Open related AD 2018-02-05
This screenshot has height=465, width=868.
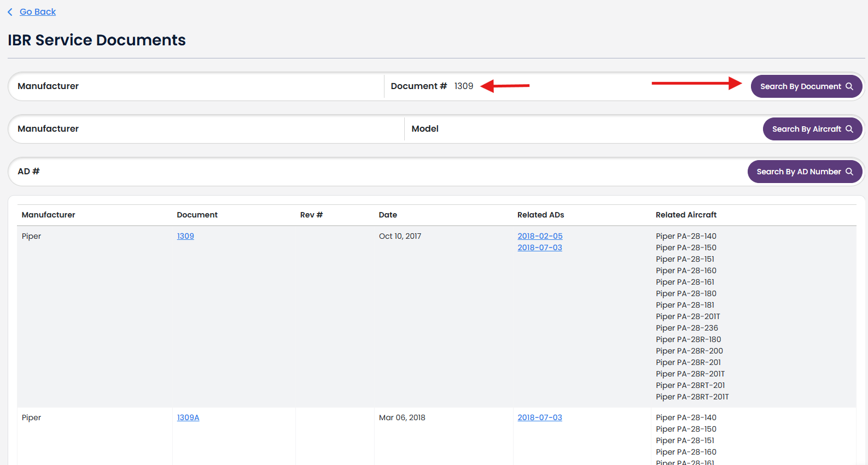pos(540,236)
